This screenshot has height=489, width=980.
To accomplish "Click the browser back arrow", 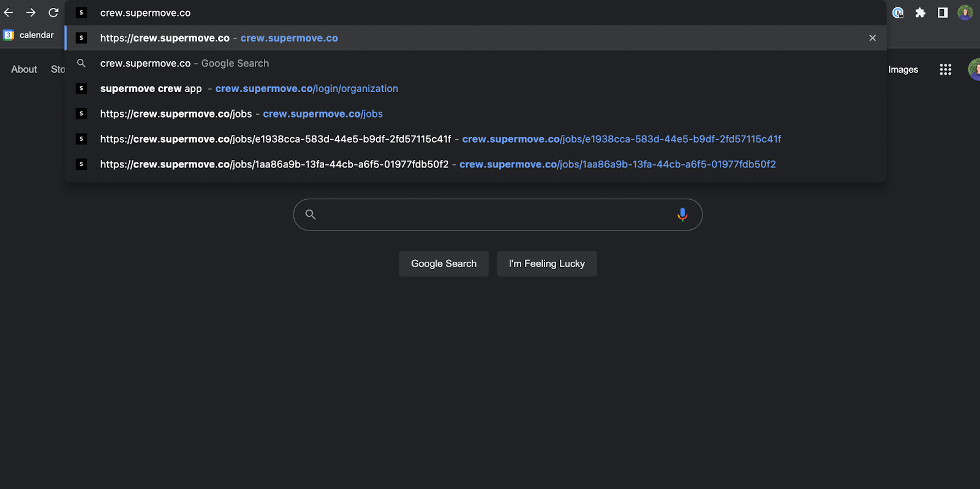I will pyautogui.click(x=9, y=13).
